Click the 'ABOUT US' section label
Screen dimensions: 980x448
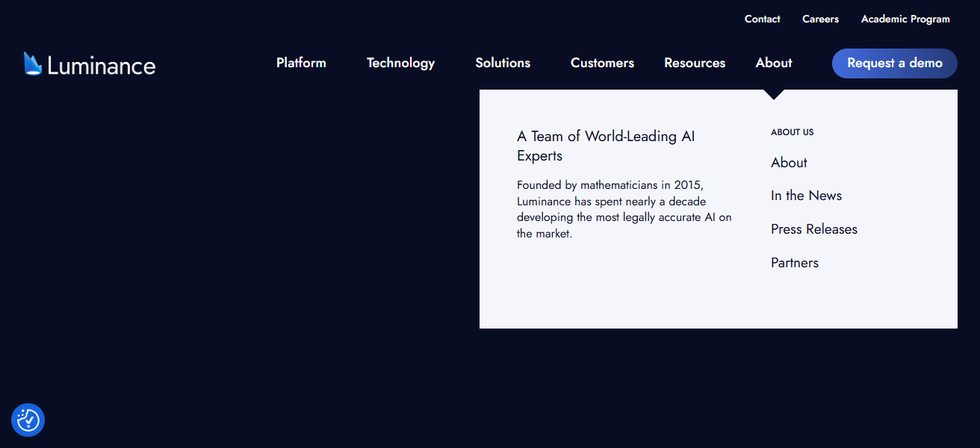pyautogui.click(x=793, y=132)
